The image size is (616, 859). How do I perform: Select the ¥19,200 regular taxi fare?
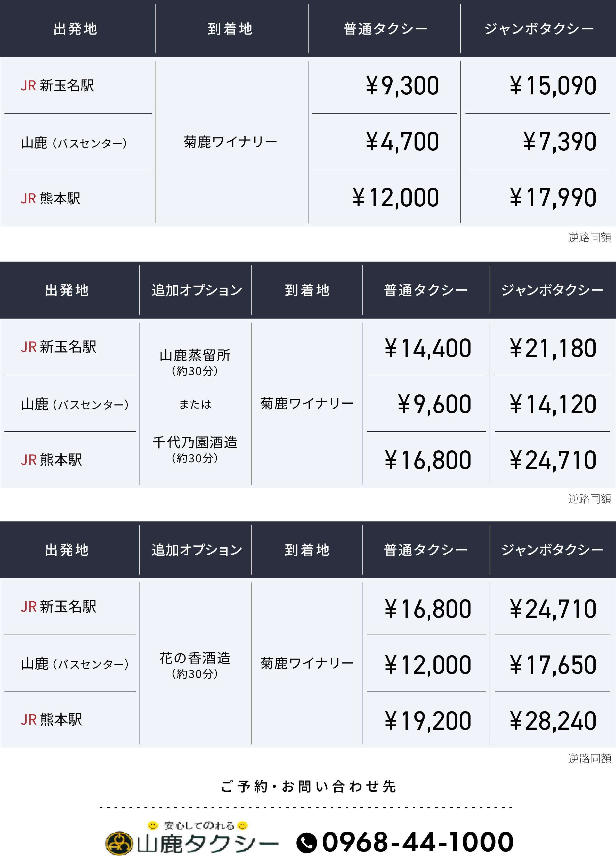[x=428, y=721]
